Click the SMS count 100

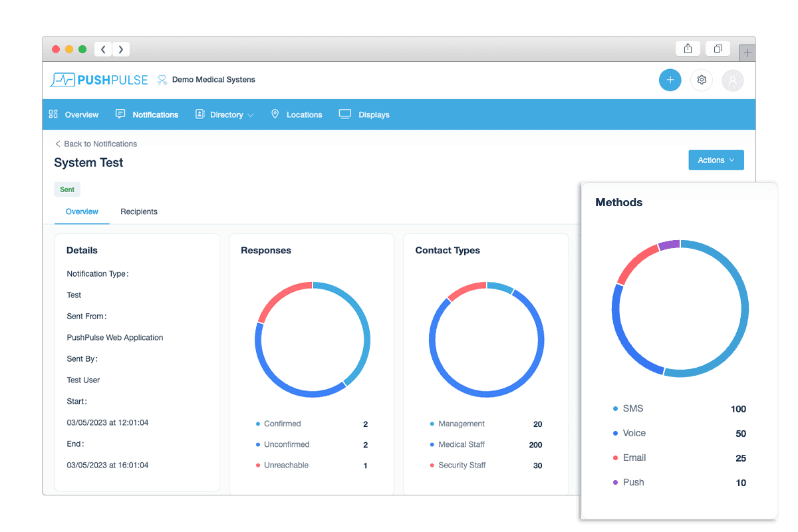point(738,409)
